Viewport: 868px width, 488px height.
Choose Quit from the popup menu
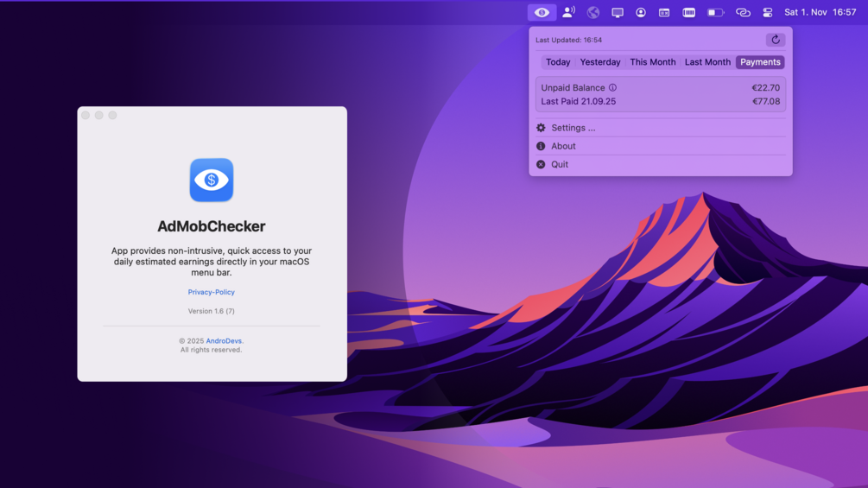661,164
